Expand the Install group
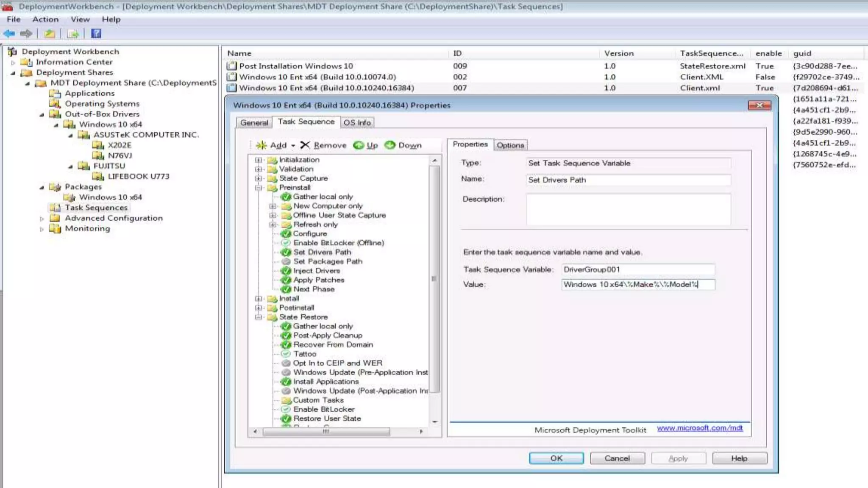Viewport: 868px width, 488px height. (258, 299)
